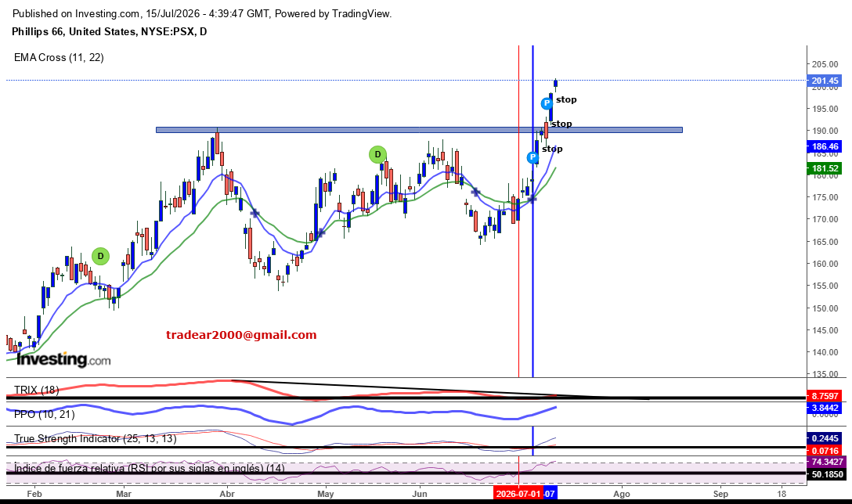Click the green 181.52 EMA value label
The image size is (852, 504).
point(825,168)
